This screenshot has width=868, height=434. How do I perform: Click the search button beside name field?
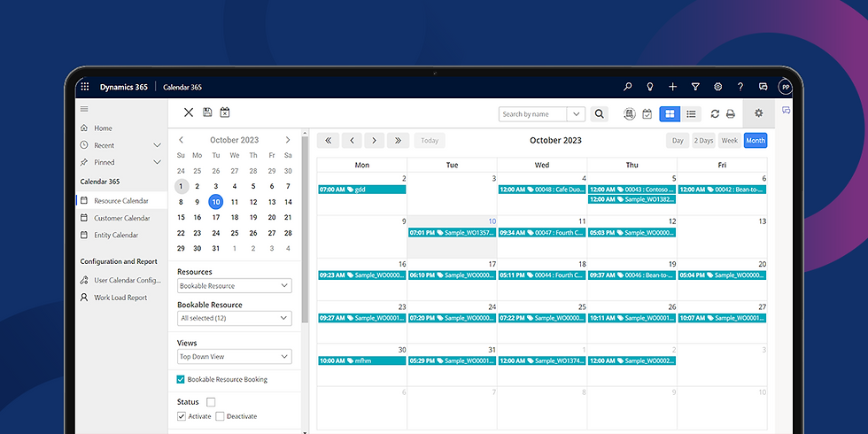pyautogui.click(x=599, y=114)
